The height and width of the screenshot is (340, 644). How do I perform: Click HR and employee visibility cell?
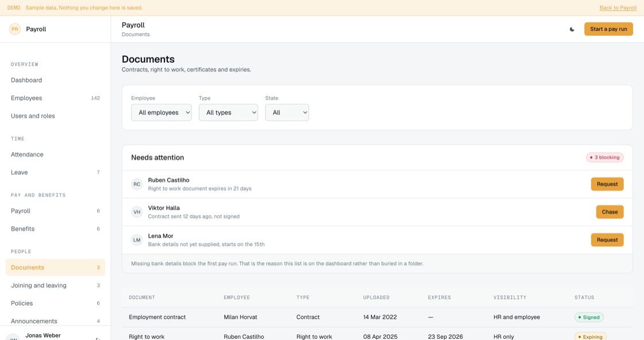[x=517, y=318]
